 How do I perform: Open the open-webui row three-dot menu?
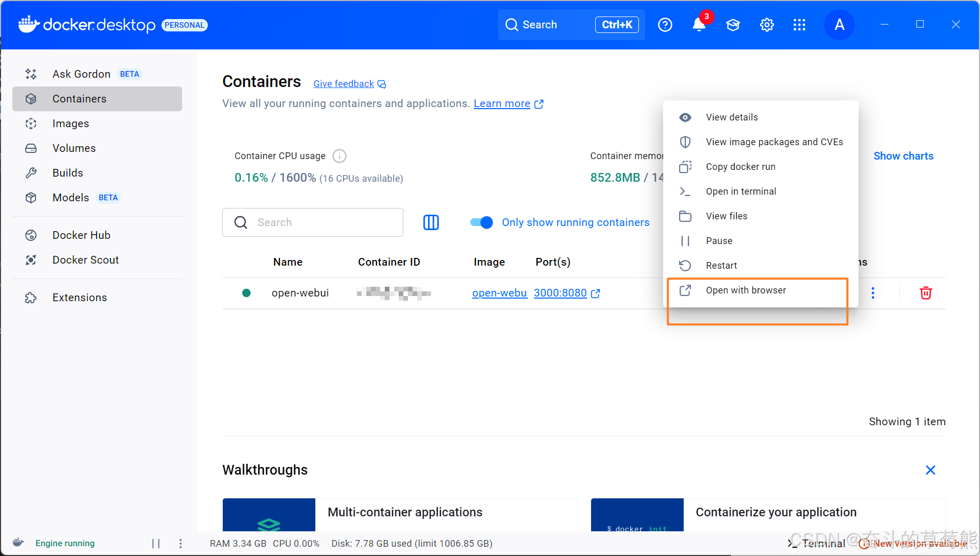[x=873, y=293]
